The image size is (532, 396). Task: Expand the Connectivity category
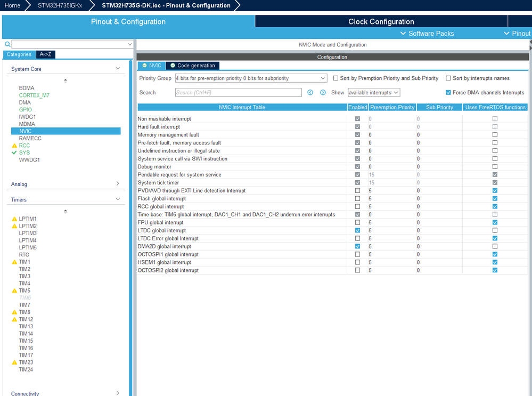click(118, 393)
